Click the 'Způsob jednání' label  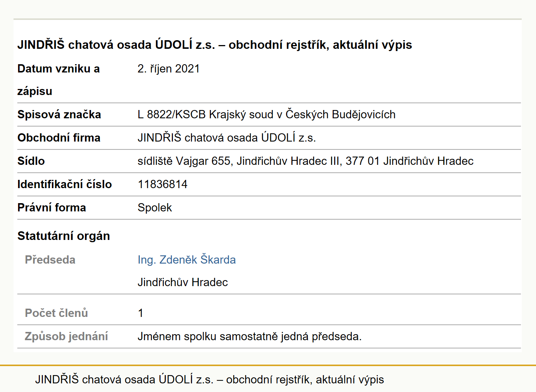(66, 336)
